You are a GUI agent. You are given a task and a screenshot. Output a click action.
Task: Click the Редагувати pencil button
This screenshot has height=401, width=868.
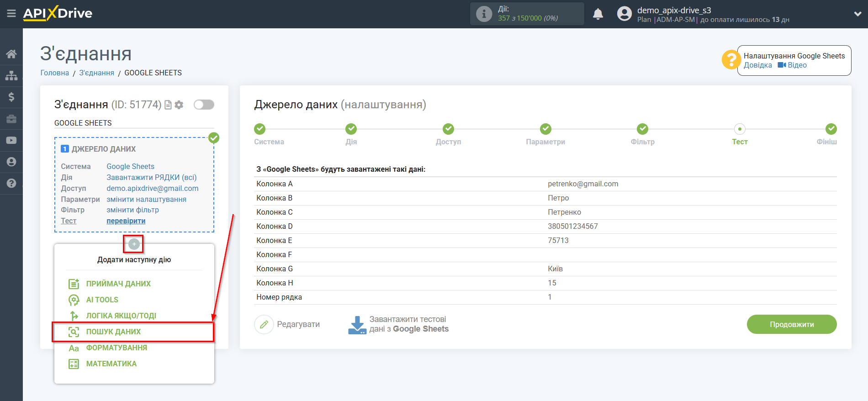pos(288,324)
